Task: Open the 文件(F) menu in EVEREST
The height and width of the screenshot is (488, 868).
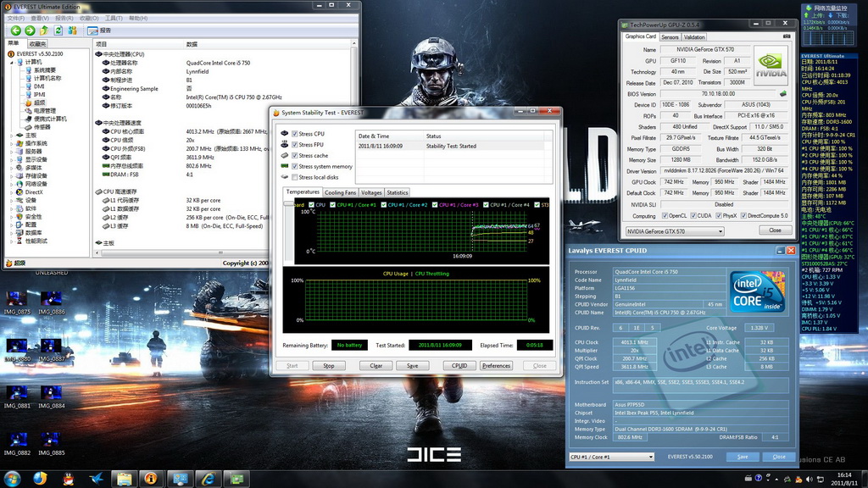Action: point(15,19)
